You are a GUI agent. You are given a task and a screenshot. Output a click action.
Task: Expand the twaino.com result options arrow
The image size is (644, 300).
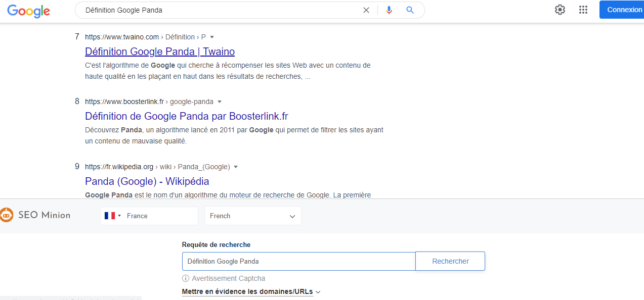click(212, 37)
